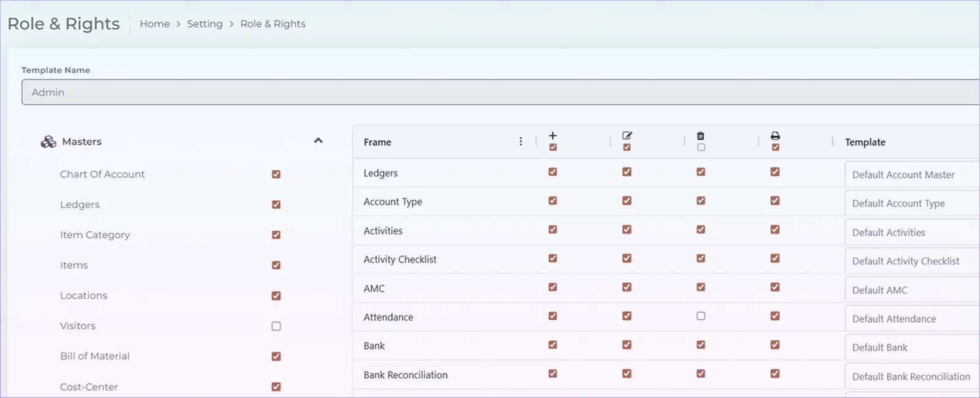Click the Template Name field with Admin
Screen dimensions: 980x398
(500, 92)
